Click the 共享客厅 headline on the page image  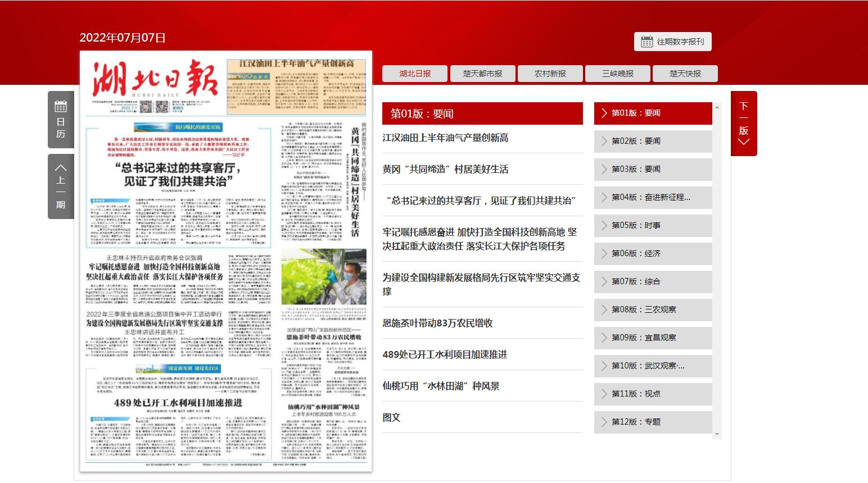pos(178,175)
